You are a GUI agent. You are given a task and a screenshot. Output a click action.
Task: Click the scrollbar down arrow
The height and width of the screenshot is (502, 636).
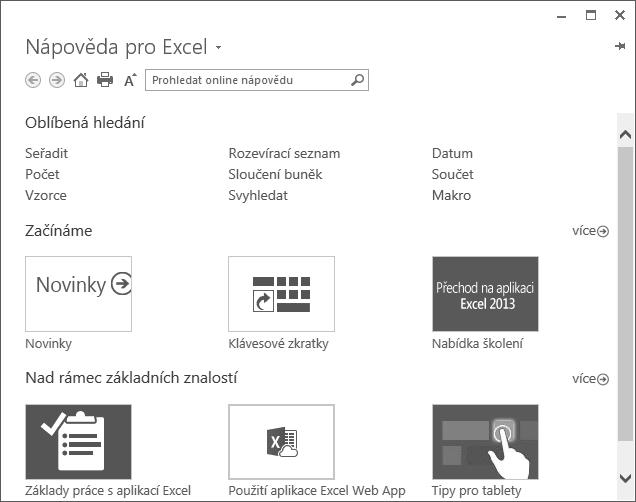tap(625, 478)
